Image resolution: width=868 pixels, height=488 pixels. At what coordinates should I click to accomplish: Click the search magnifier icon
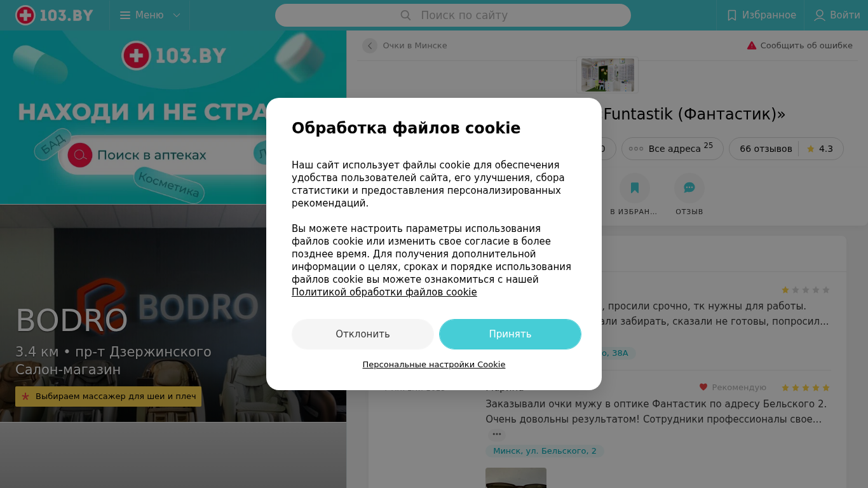click(x=405, y=15)
